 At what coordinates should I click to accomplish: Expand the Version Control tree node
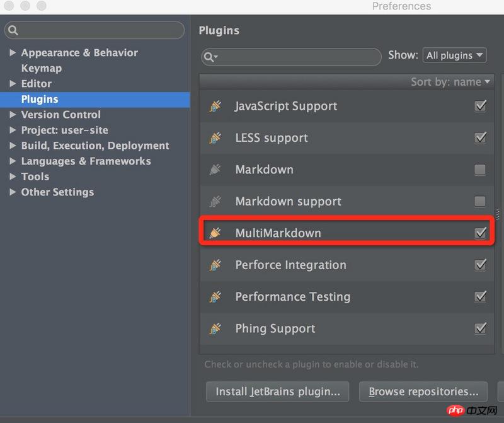point(13,115)
